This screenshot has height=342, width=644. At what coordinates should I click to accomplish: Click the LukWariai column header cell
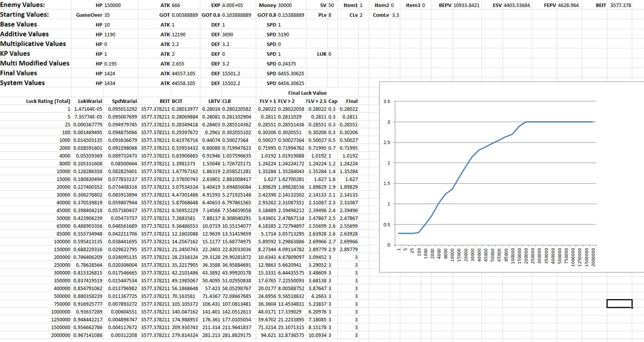[x=90, y=101]
